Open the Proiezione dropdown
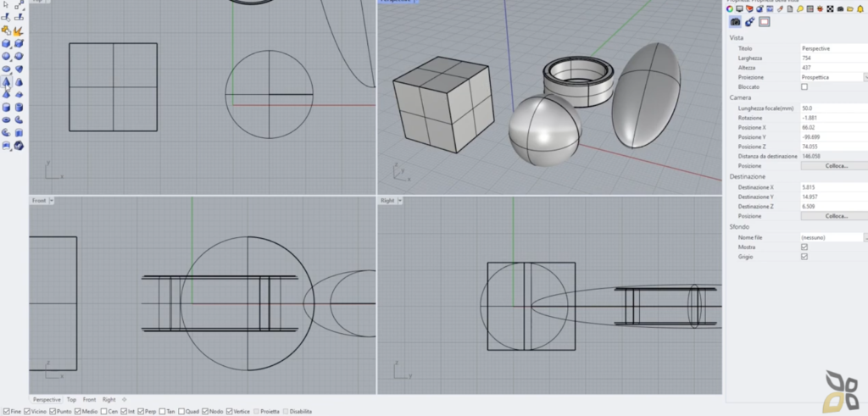The width and height of the screenshot is (868, 416). pyautogui.click(x=865, y=77)
